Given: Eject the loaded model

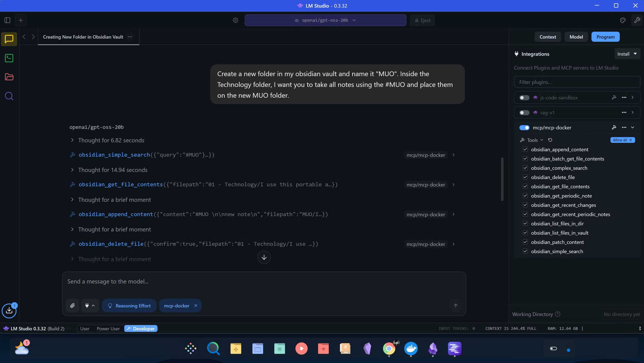Looking at the screenshot, I should coord(422,20).
